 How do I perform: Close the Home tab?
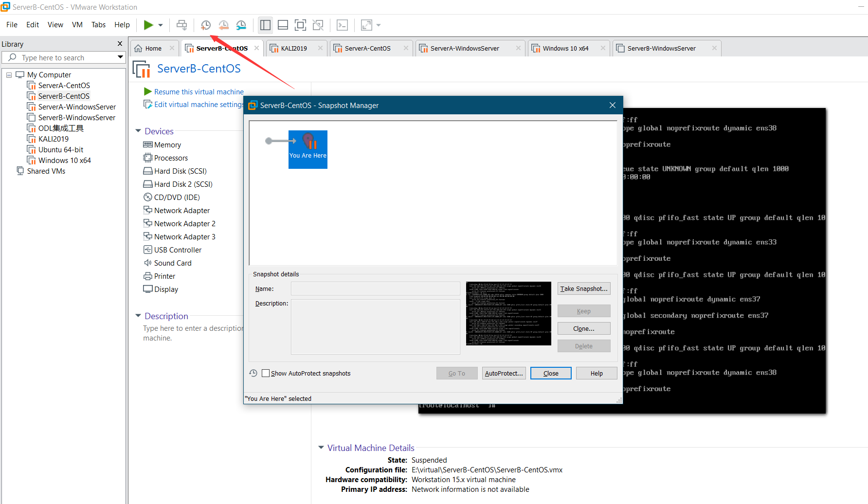pos(172,48)
